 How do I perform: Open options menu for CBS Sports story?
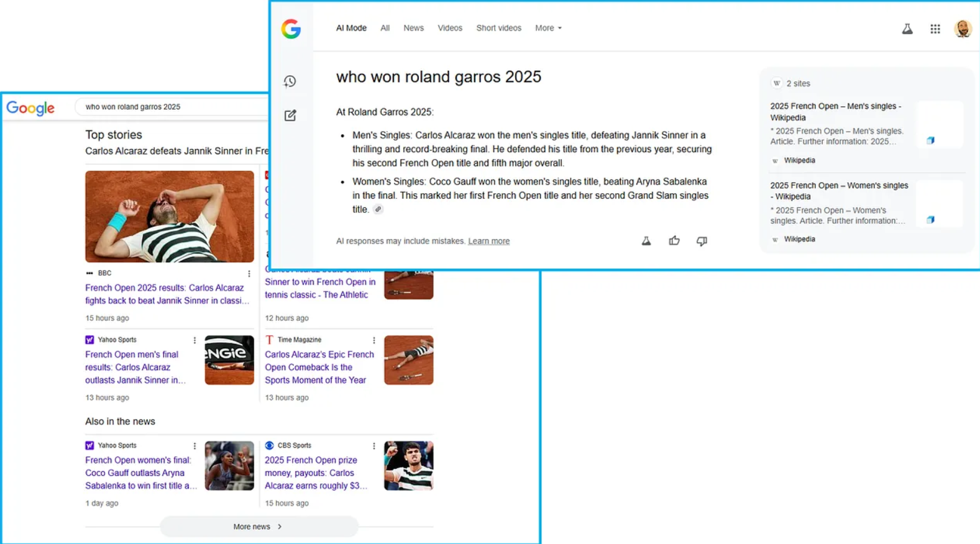374,446
